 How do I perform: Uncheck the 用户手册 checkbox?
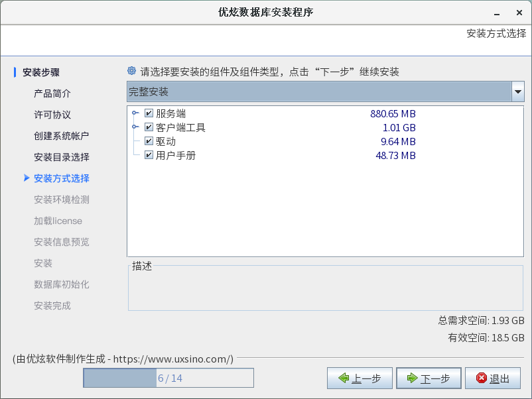pos(149,155)
